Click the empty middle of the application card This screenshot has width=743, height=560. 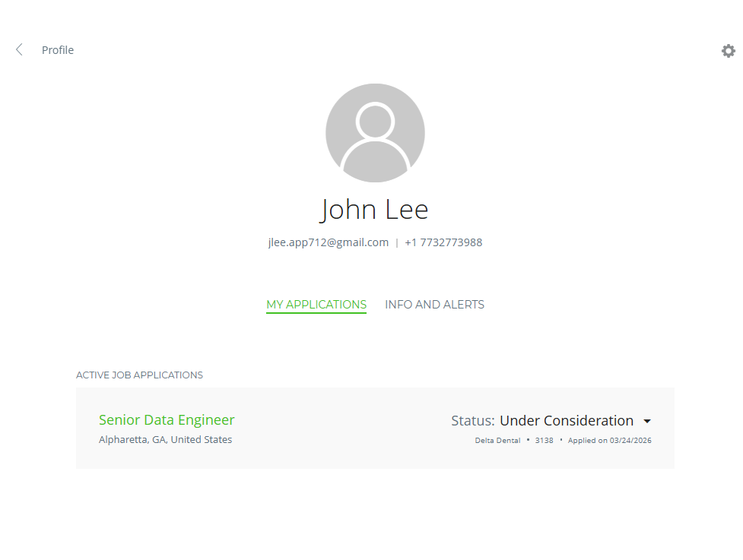pyautogui.click(x=342, y=429)
